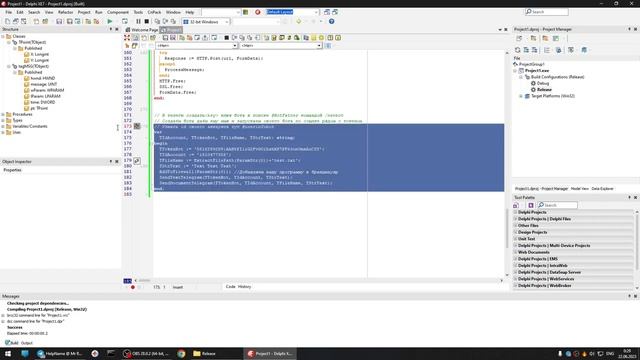The width and height of the screenshot is (640, 360).
Task: Save desktop layout icon beside layout box
Action: [x=327, y=12]
